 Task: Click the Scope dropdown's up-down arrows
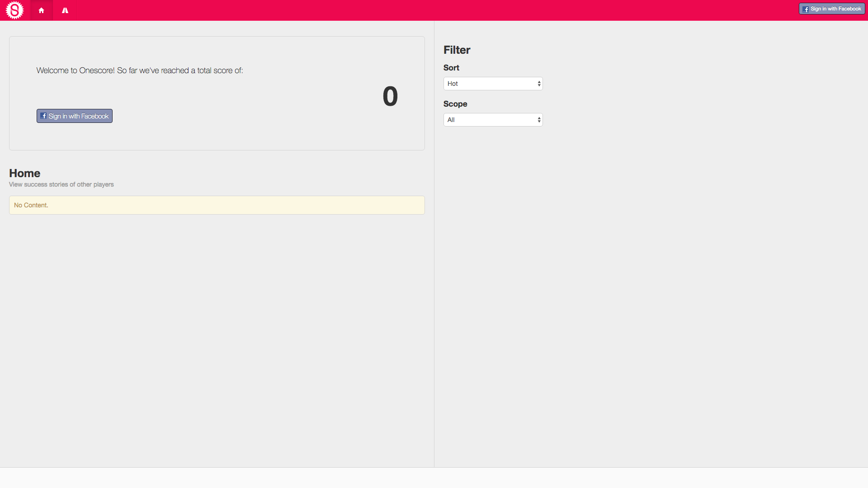(539, 120)
